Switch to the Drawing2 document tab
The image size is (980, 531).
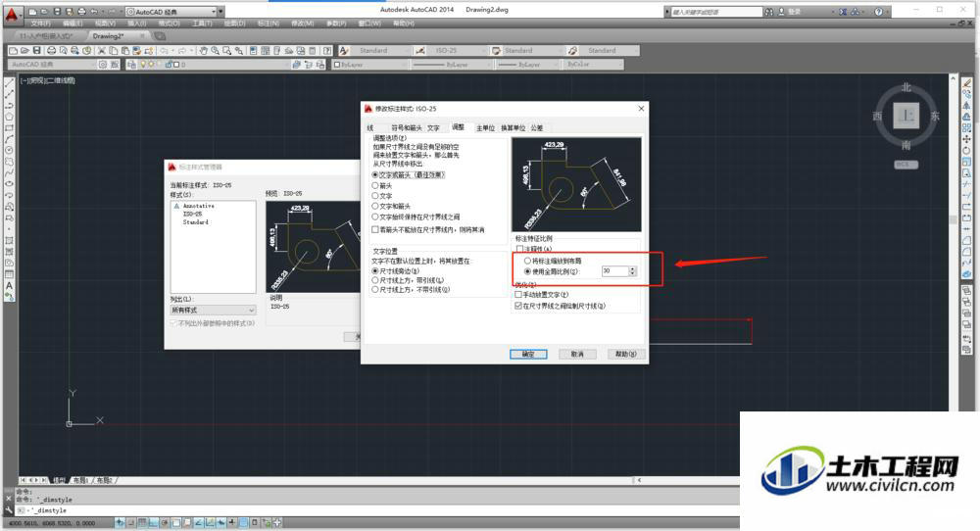tap(109, 36)
